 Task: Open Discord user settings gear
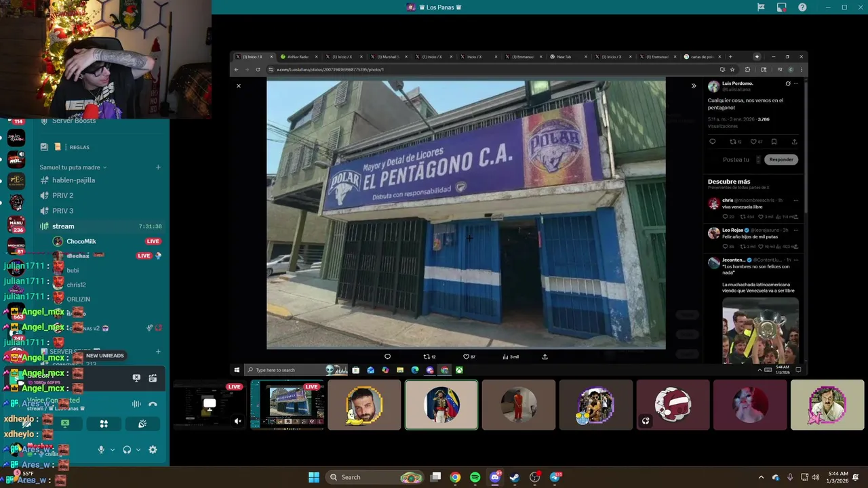153,449
